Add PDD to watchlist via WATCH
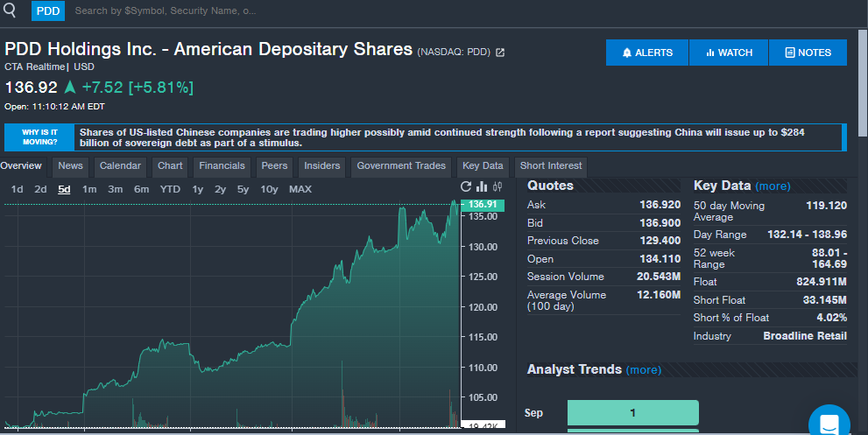The width and height of the screenshot is (868, 435). click(x=729, y=53)
